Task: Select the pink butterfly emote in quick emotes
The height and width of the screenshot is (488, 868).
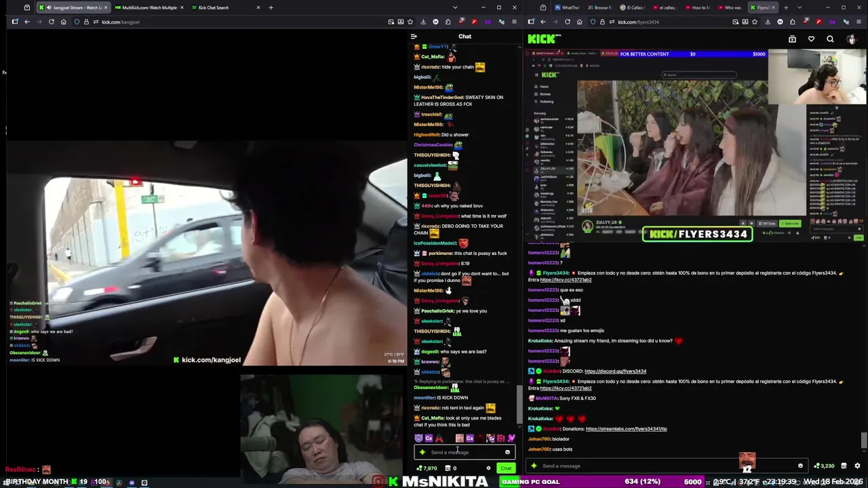Action: tap(511, 439)
